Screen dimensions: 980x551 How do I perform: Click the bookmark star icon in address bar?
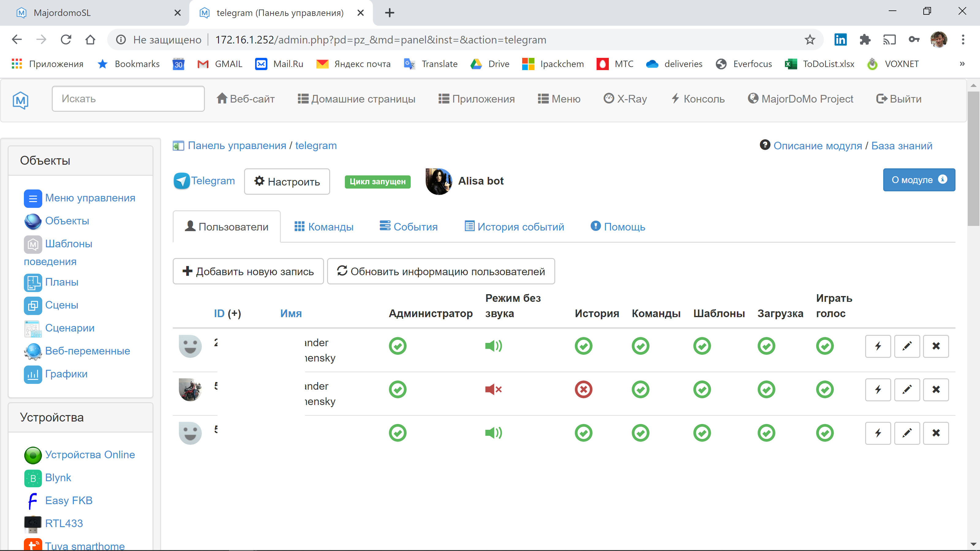point(809,39)
